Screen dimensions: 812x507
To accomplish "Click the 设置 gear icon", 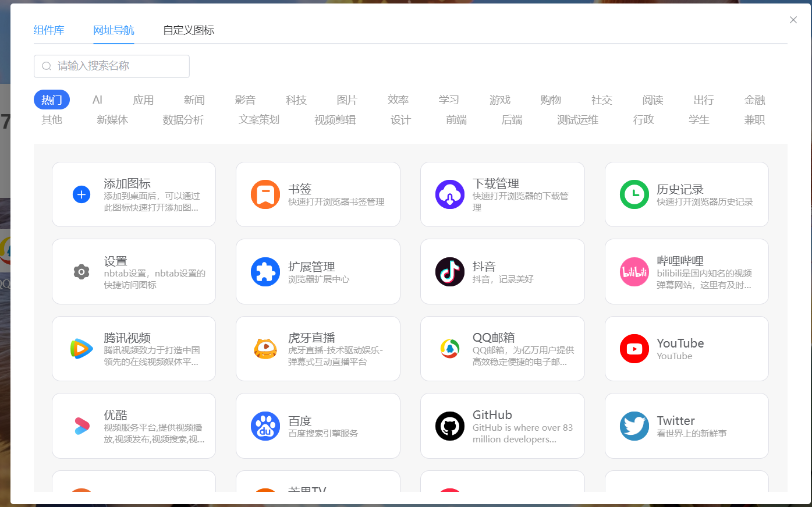I will click(81, 271).
